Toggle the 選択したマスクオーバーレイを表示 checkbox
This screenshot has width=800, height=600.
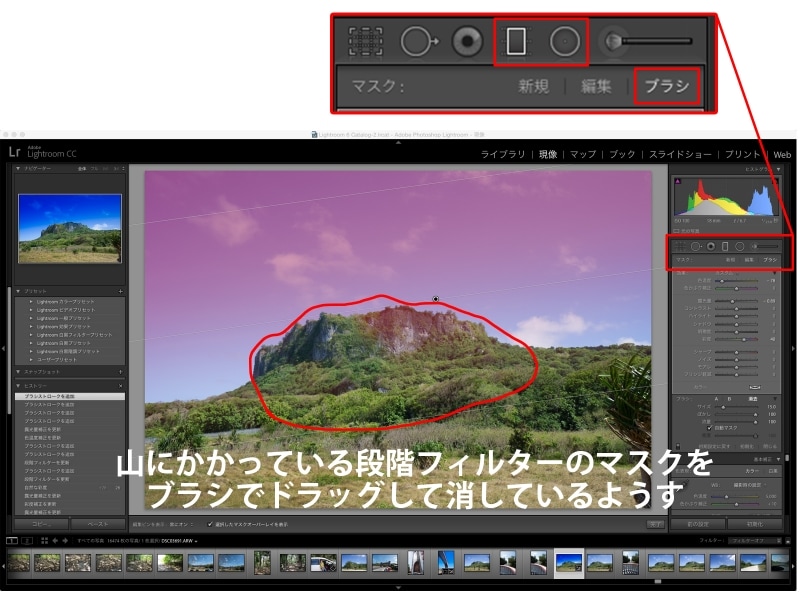pyautogui.click(x=209, y=524)
